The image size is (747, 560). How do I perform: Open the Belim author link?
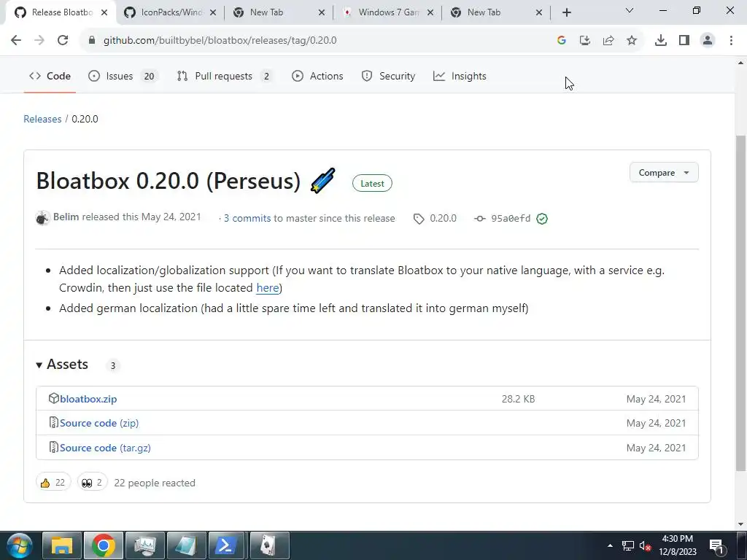(x=66, y=217)
